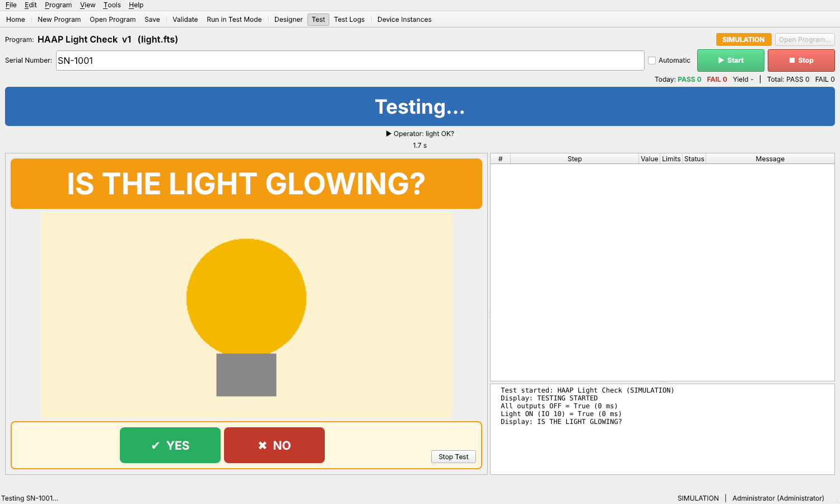This screenshot has width=840, height=504.
Task: Click 'Testing SN-1001...' in the status bar
Action: click(x=30, y=498)
